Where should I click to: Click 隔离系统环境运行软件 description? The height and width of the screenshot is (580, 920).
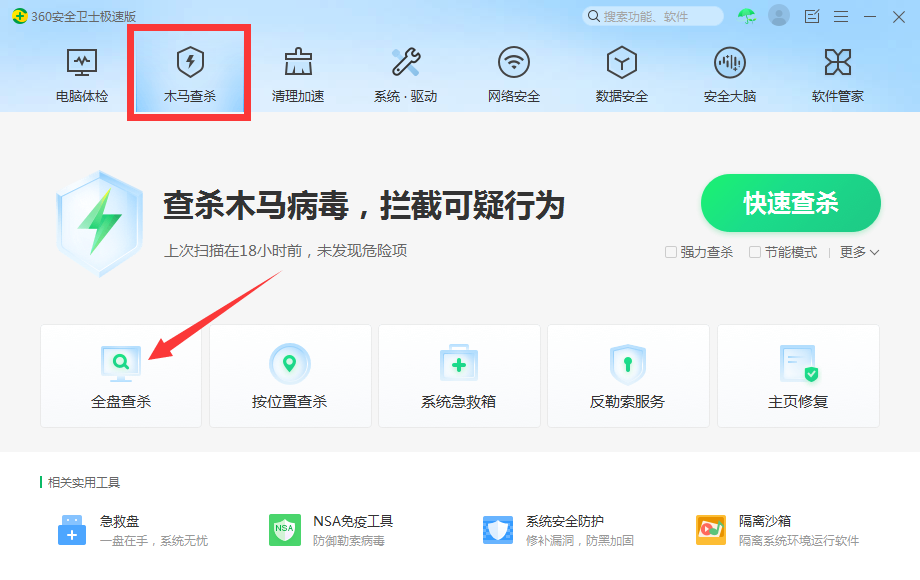tap(799, 541)
